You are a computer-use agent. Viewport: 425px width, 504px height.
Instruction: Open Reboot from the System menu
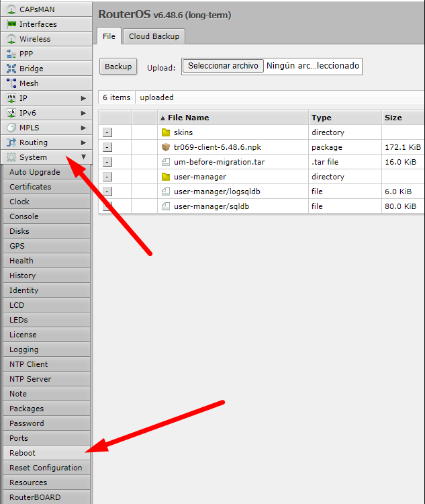click(x=23, y=453)
